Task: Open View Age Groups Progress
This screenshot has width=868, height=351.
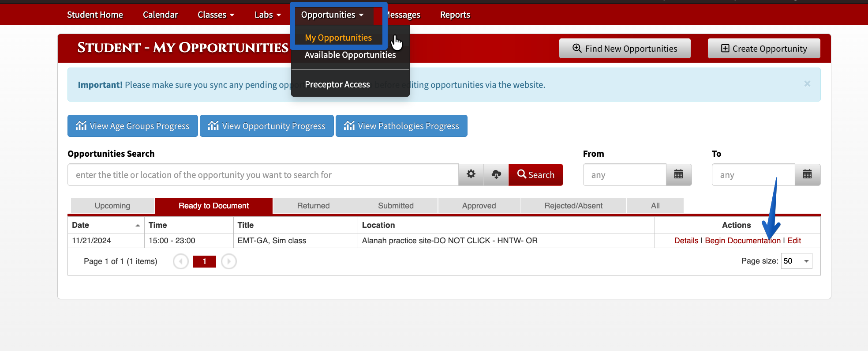Action: [133, 126]
